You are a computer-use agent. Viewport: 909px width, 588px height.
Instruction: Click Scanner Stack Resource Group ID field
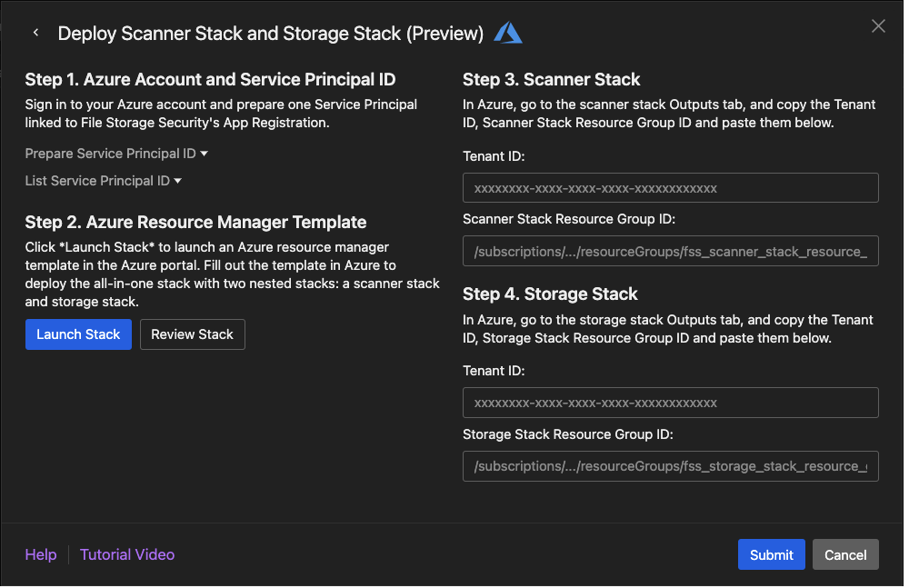[670, 252]
